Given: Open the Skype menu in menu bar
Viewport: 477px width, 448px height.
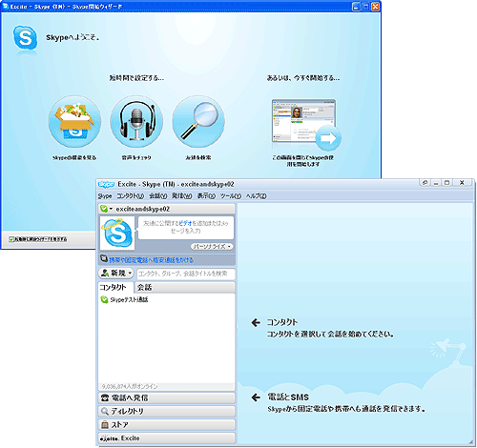Looking at the screenshot, I should click(105, 196).
